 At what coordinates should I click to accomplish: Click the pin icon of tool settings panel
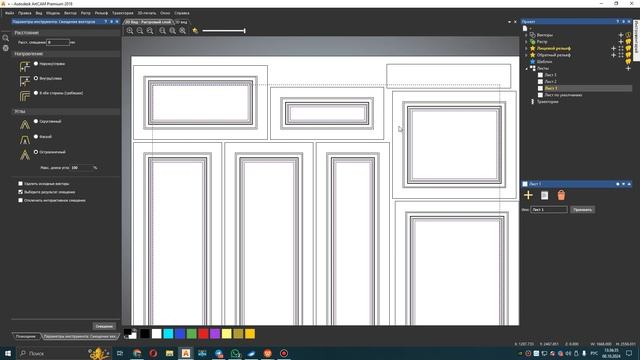click(x=111, y=22)
